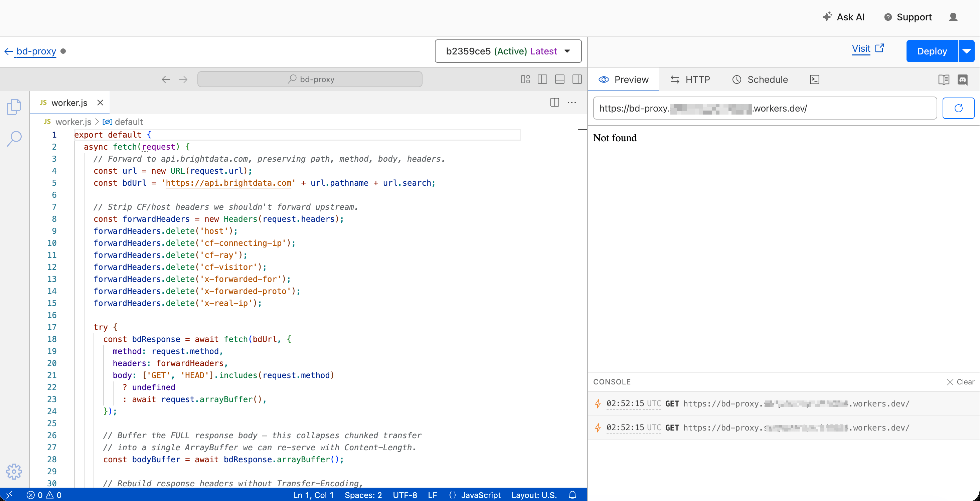The height and width of the screenshot is (501, 980).
Task: Open More Actions ellipsis in editor
Action: pyautogui.click(x=572, y=102)
